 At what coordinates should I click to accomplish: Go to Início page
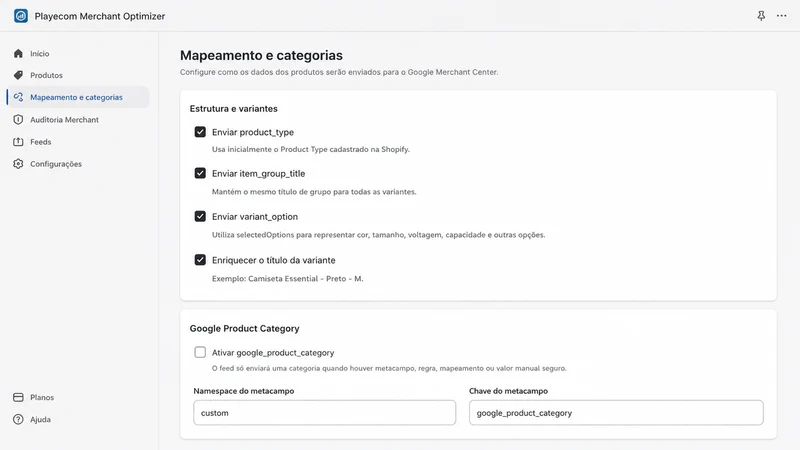78,53
